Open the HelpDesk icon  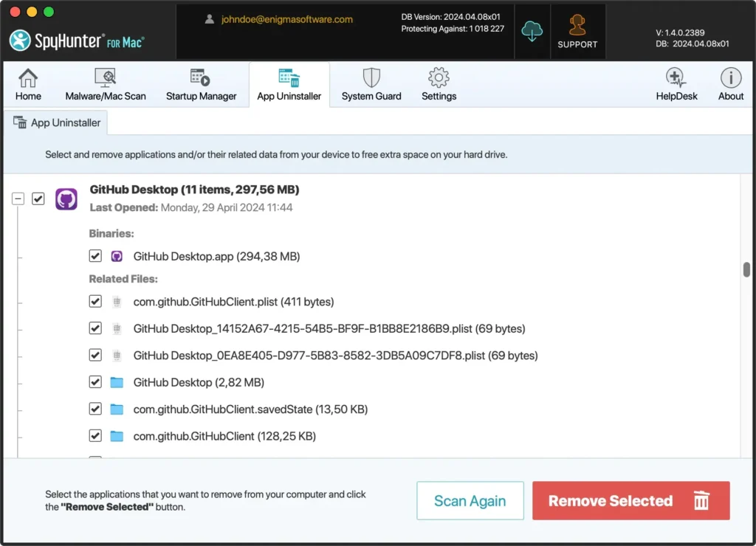[x=676, y=77]
